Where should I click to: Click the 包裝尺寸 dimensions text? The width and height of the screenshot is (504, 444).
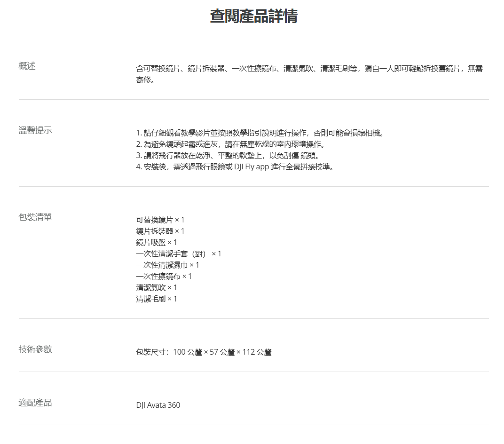pyautogui.click(x=204, y=352)
